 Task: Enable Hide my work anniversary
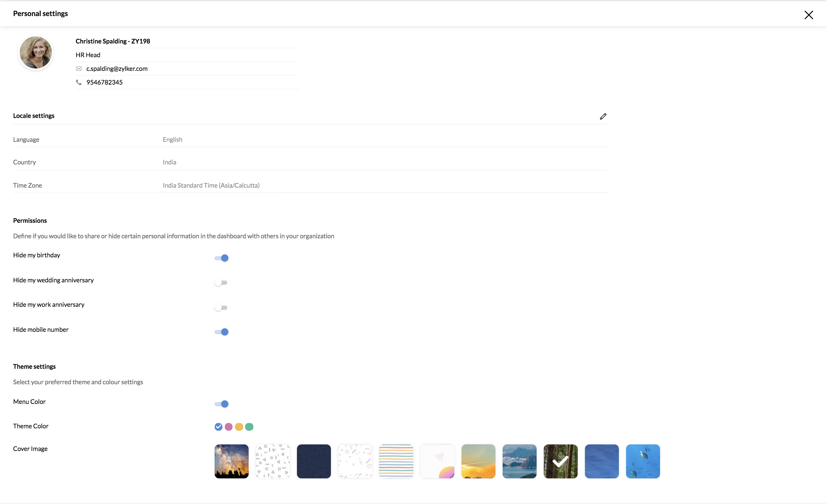pos(221,307)
